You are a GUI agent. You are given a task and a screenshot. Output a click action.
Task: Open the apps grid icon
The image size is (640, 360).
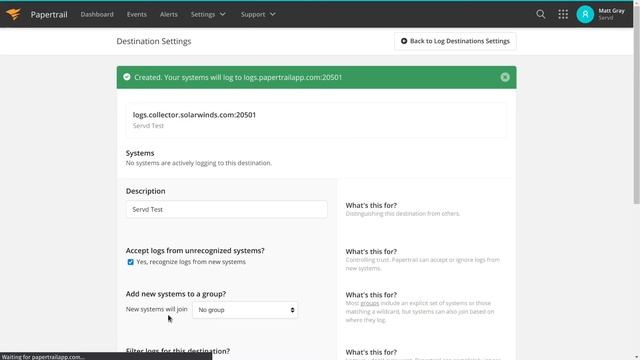tap(563, 14)
